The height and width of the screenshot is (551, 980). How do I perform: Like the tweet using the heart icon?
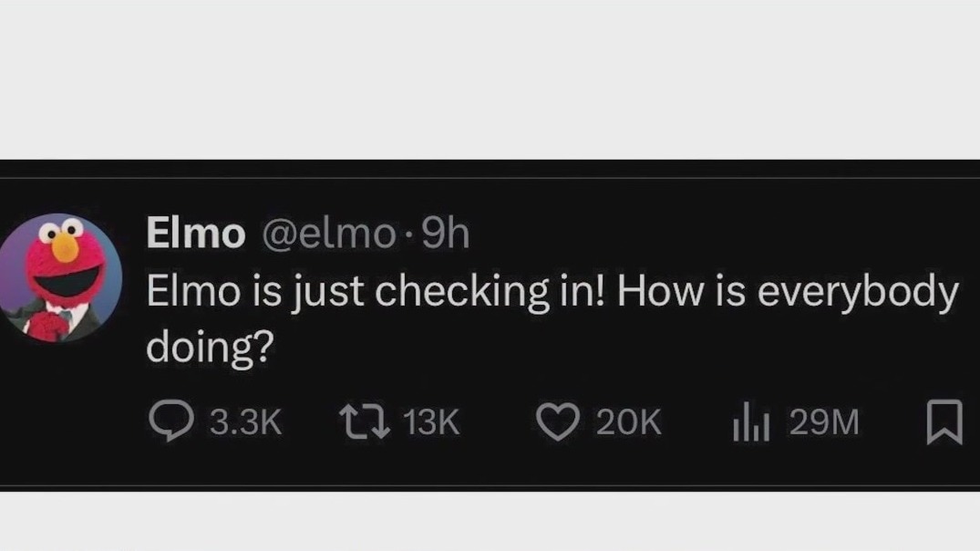pos(558,421)
